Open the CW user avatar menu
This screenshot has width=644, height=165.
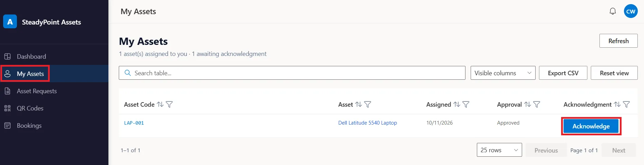pos(631,11)
